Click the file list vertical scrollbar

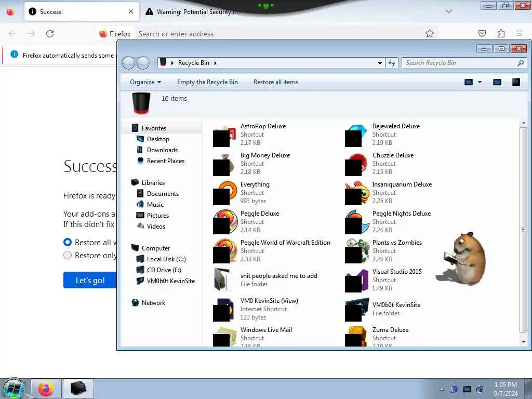[523, 230]
